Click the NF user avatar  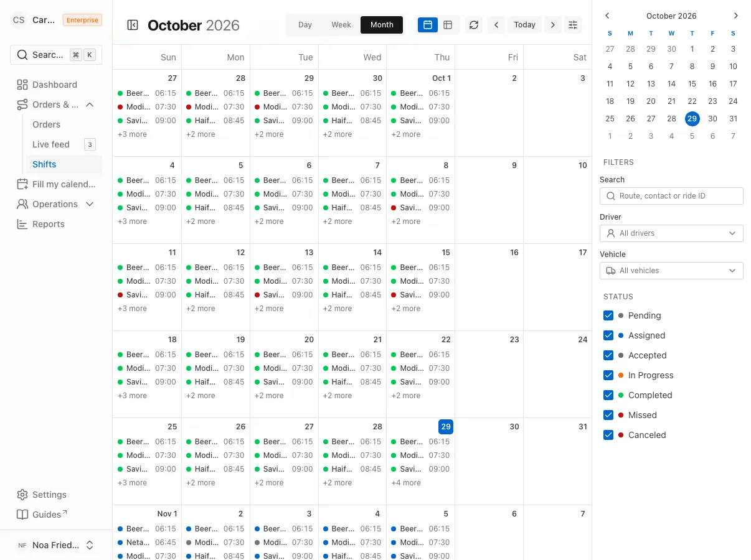22,545
